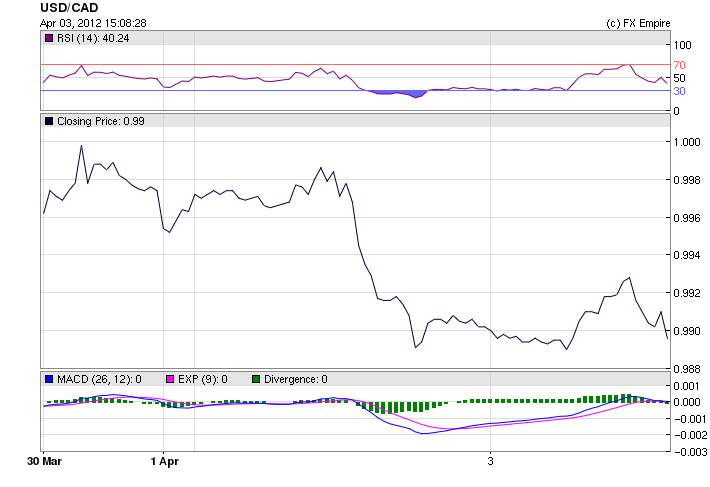
Task: Click the Divergence: 0 label
Action: pos(296,379)
